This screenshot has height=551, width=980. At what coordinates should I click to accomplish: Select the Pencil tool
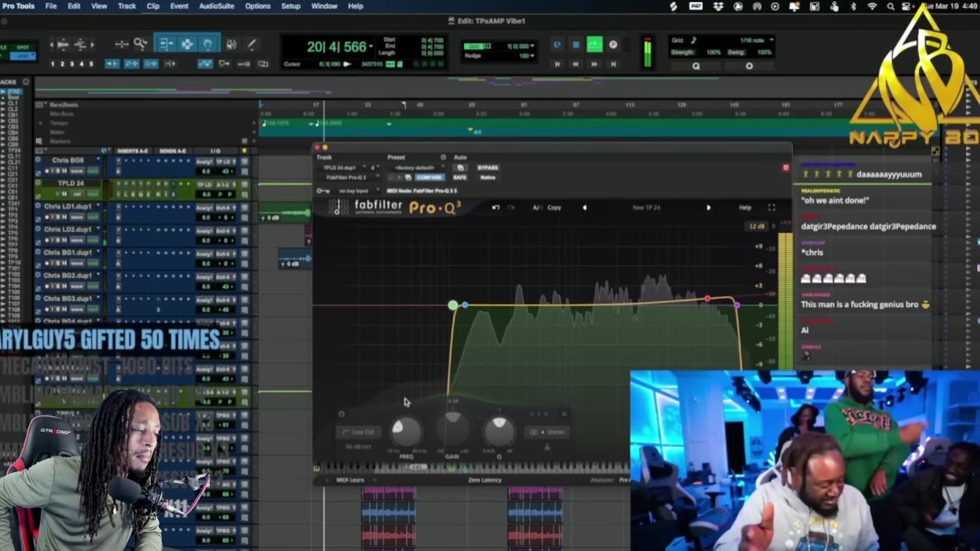(253, 44)
